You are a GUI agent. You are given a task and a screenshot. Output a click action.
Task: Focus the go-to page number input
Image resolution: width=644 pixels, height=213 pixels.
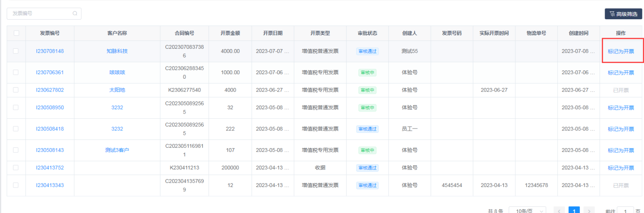point(625,210)
